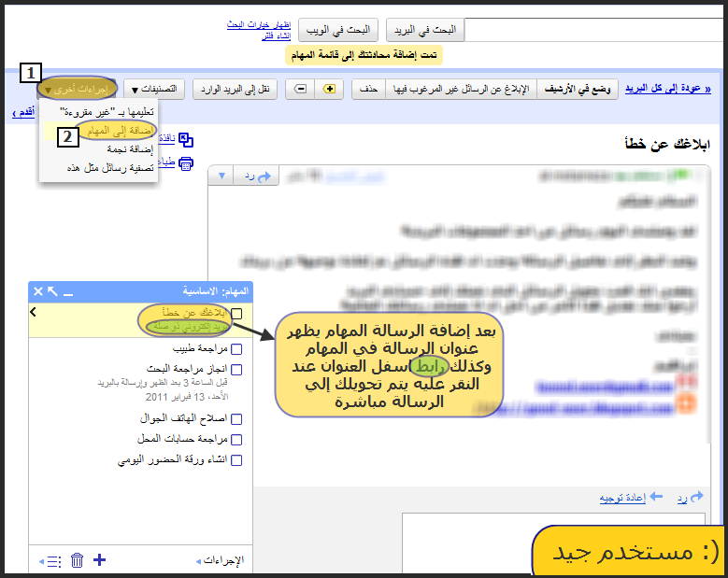The image size is (728, 578).
Task: Open the التصنيفات dropdown
Action: click(154, 89)
